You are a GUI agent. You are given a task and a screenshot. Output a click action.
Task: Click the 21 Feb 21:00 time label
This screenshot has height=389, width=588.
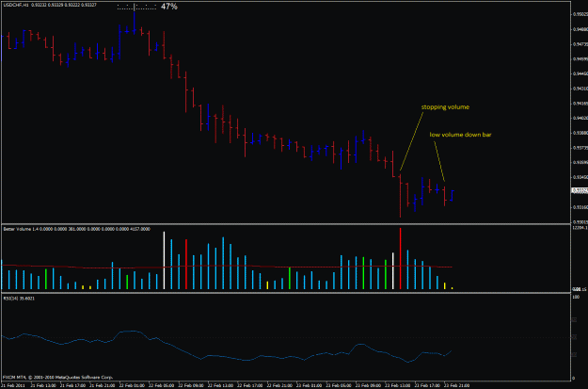(x=103, y=385)
